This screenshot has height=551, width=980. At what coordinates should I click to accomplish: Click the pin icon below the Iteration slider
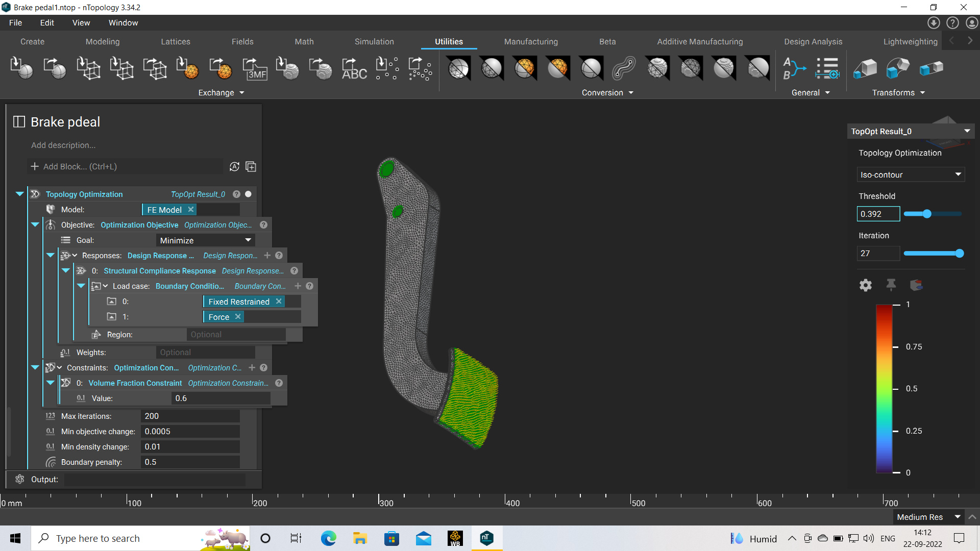[x=891, y=285]
